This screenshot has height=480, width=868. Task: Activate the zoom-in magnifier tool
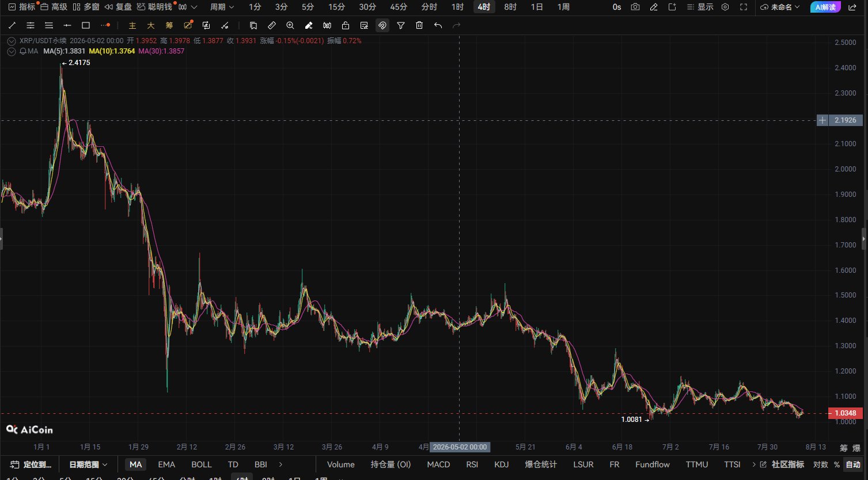pyautogui.click(x=290, y=25)
